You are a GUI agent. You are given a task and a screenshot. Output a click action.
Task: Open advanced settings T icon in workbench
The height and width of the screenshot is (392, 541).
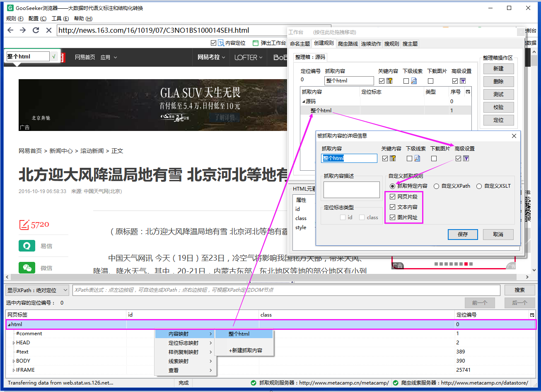463,81
